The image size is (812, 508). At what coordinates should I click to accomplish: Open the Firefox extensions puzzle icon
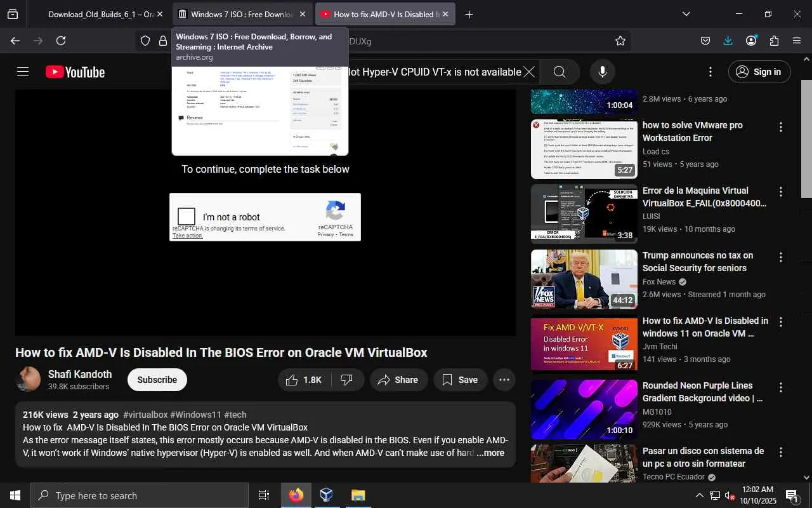pyautogui.click(x=774, y=41)
